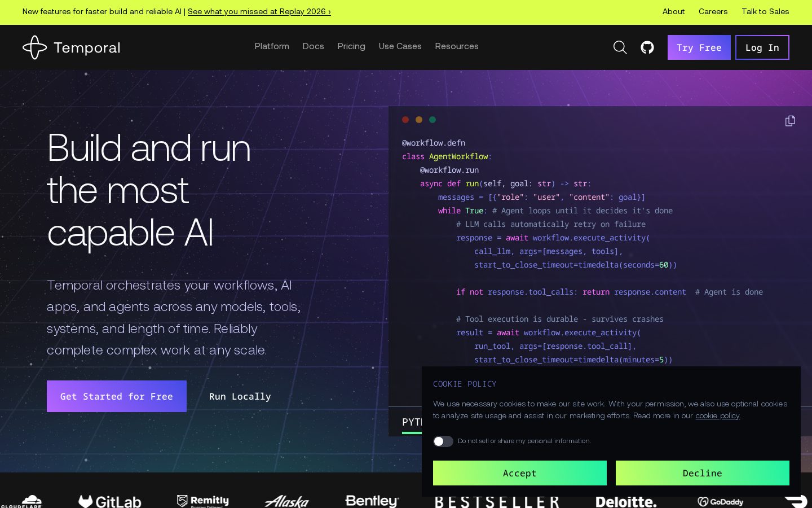Click the 'class AgentWorkflow:' code line
This screenshot has width=812, height=508.
point(447,156)
